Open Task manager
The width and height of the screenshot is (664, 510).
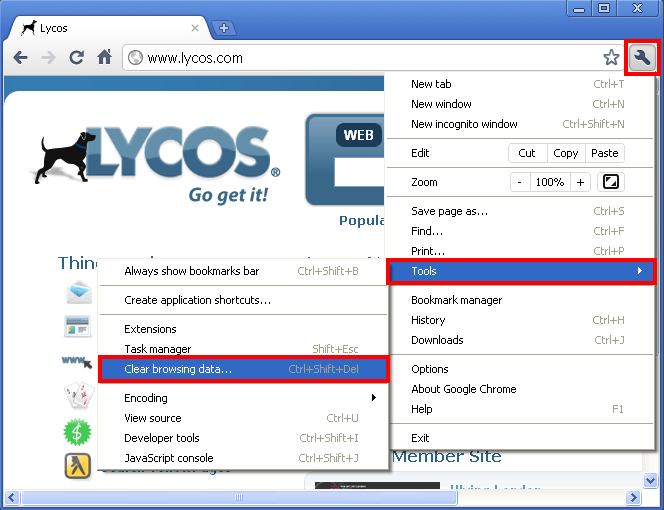coord(243,349)
